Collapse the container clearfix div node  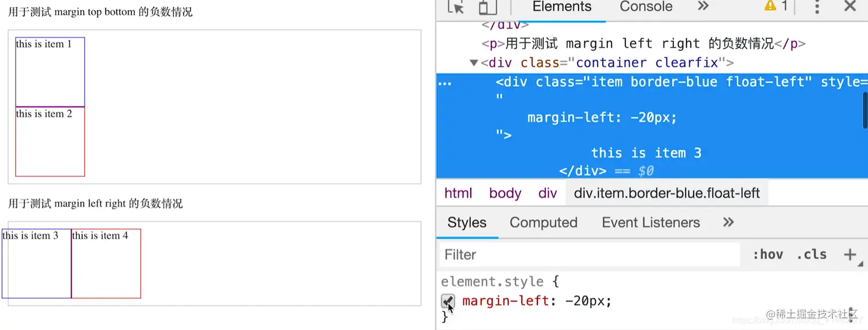tap(474, 63)
